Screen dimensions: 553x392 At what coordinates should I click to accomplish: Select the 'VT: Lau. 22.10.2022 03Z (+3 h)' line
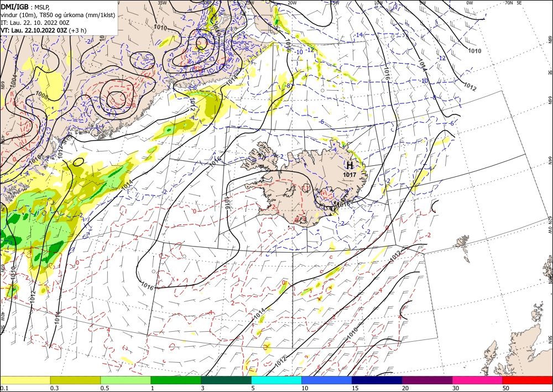[43, 30]
